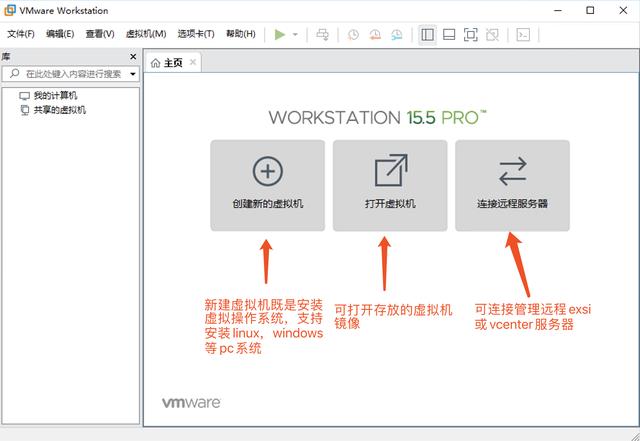
Task: Click the VMware Workstation title bar app icon
Action: (9, 10)
